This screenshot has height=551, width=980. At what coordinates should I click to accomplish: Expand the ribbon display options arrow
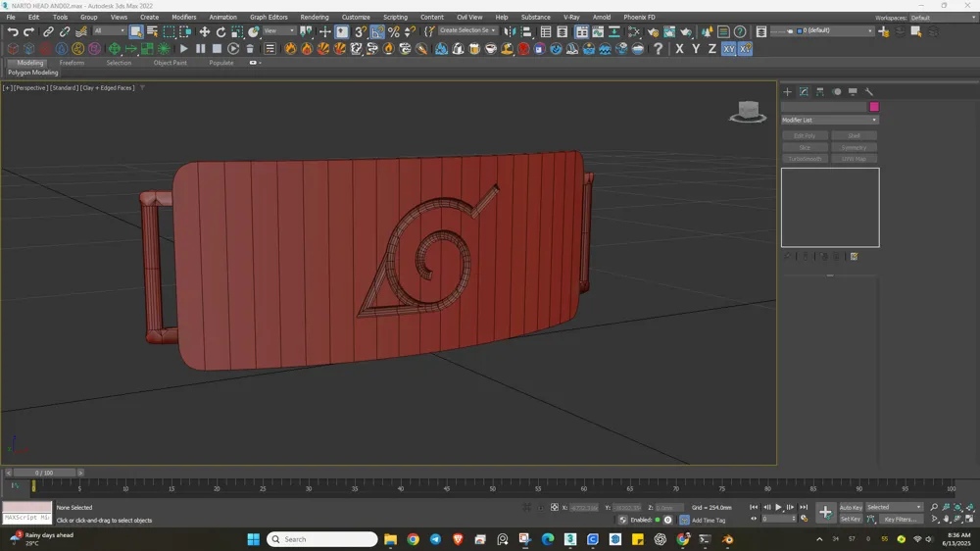pyautogui.click(x=260, y=63)
